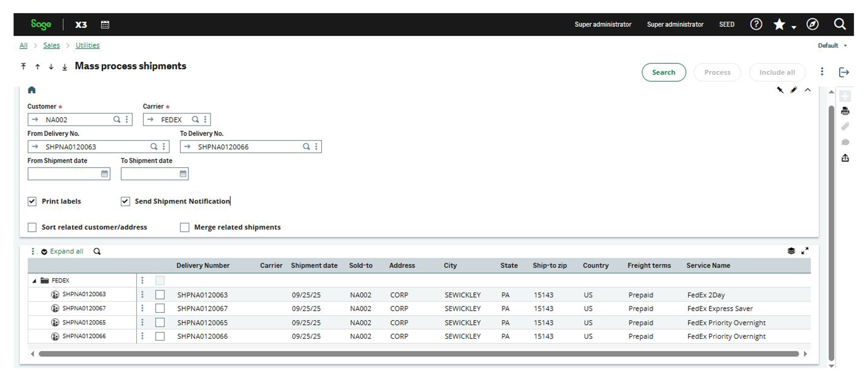
Task: Click the grid horizontal scrollbar
Action: 418,354
